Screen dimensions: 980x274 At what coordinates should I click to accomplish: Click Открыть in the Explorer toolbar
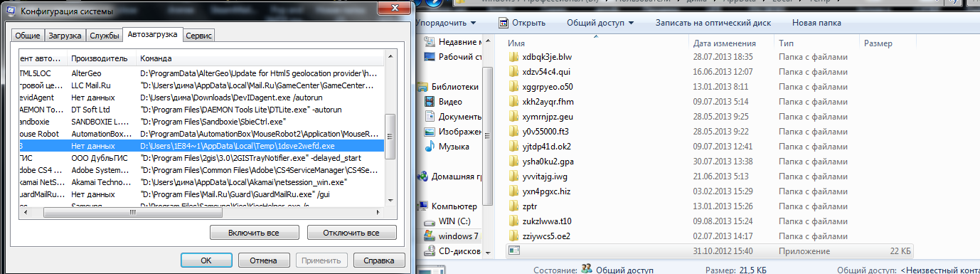click(x=523, y=23)
